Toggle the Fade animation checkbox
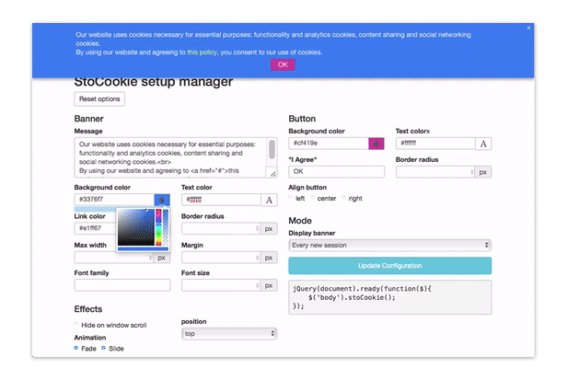567x392 pixels. pyautogui.click(x=76, y=349)
